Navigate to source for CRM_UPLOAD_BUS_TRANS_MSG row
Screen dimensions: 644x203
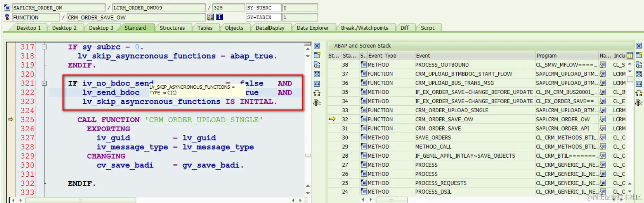[x=603, y=83]
